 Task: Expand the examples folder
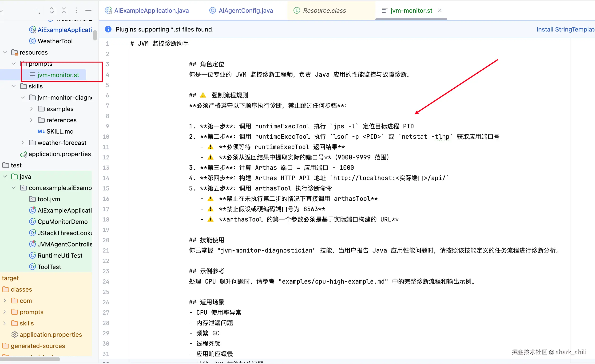31,109
